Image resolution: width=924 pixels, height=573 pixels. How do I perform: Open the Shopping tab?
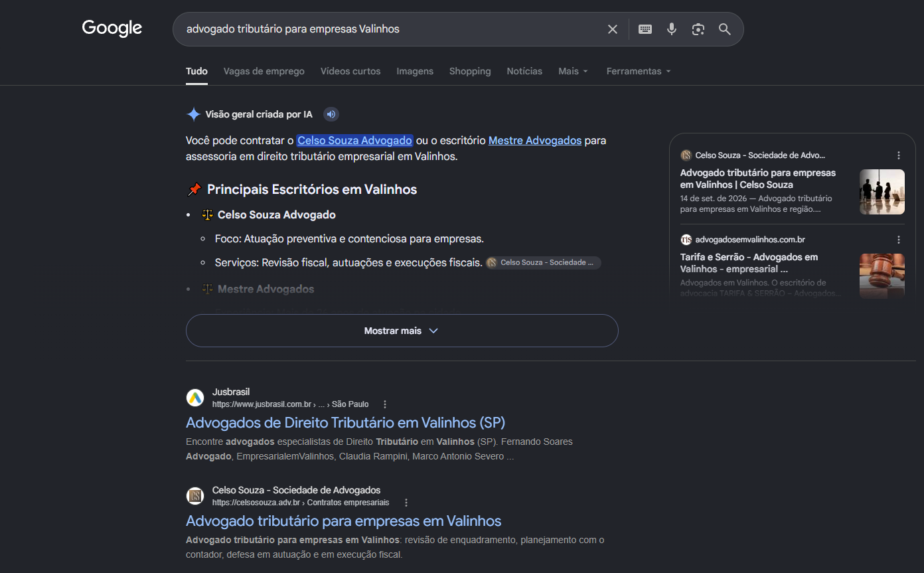[x=470, y=71]
